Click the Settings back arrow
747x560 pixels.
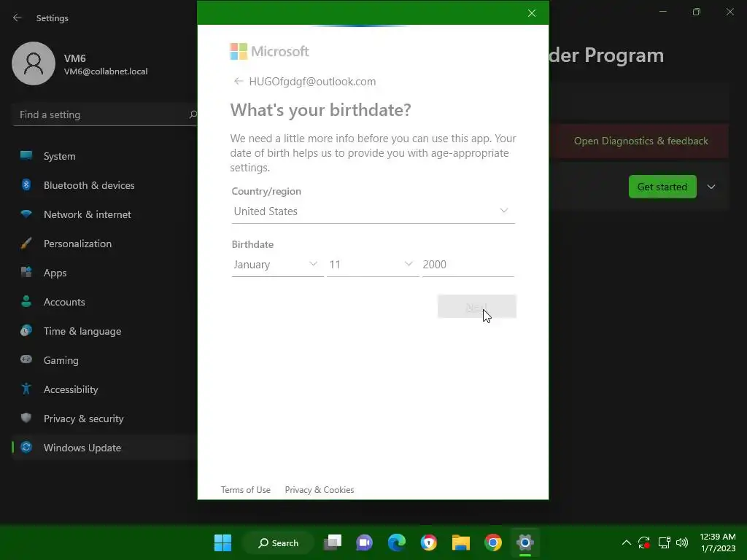18,17
